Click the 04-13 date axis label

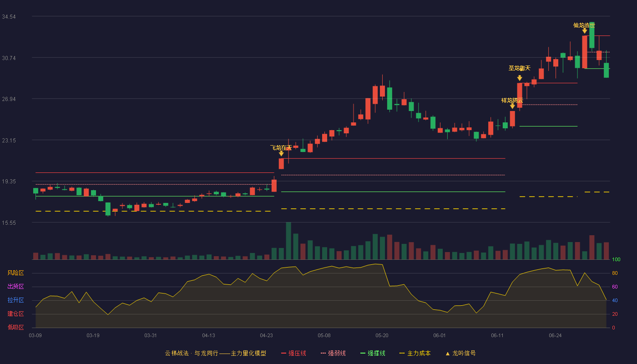208,335
